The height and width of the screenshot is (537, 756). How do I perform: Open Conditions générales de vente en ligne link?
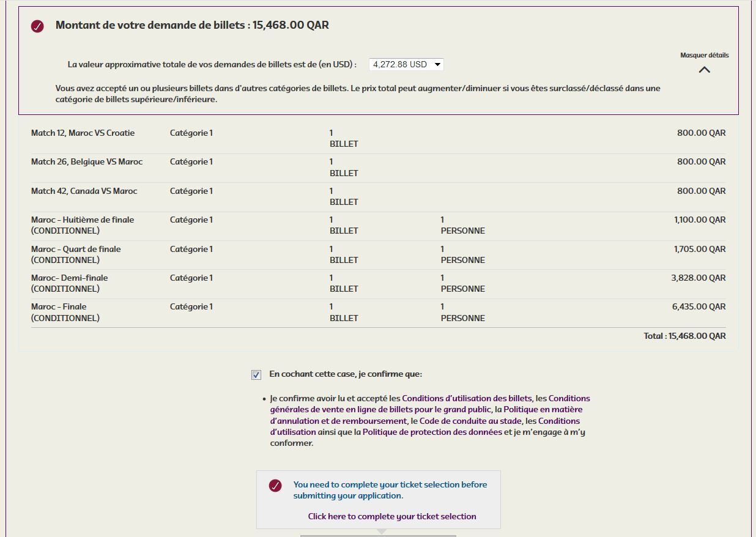pos(430,404)
